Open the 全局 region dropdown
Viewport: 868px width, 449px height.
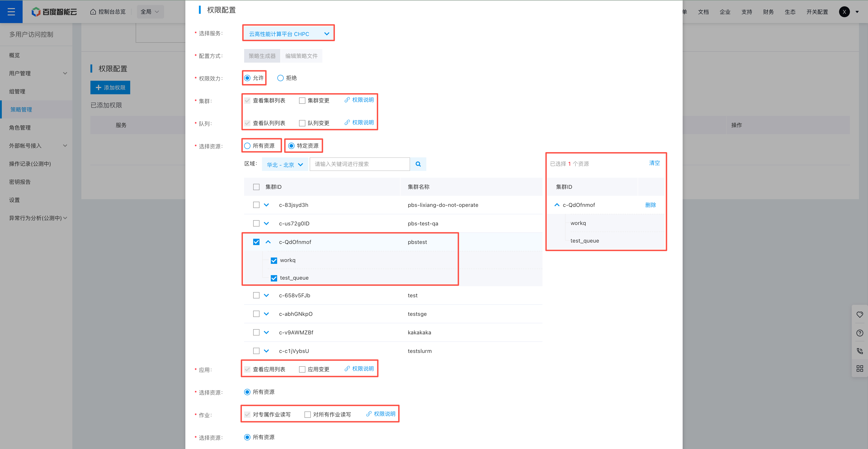tap(150, 12)
